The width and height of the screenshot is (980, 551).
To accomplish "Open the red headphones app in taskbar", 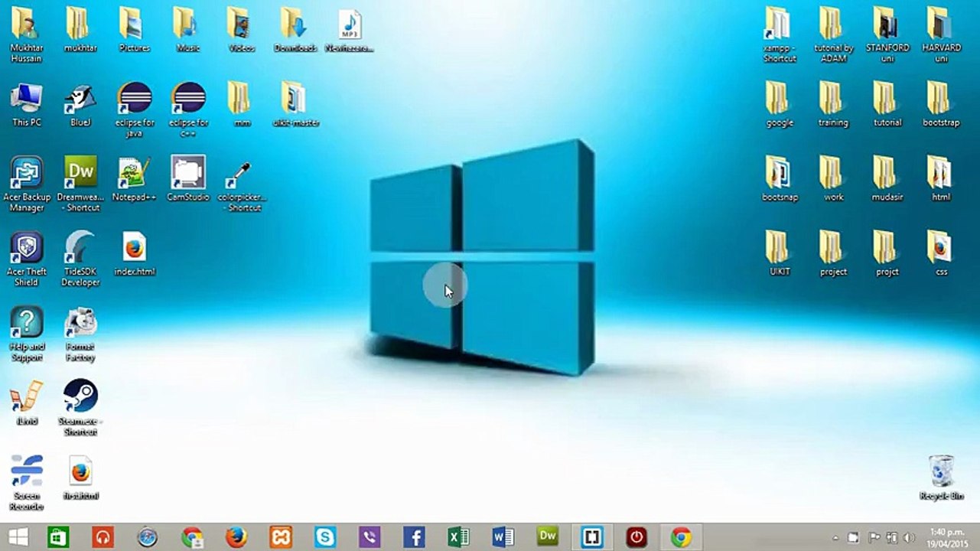I will 102,537.
